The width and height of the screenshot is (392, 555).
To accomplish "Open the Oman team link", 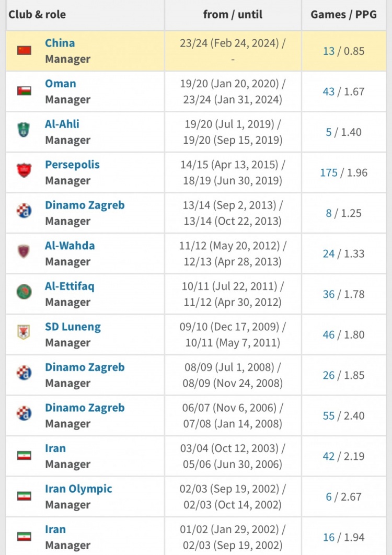I will (61, 84).
